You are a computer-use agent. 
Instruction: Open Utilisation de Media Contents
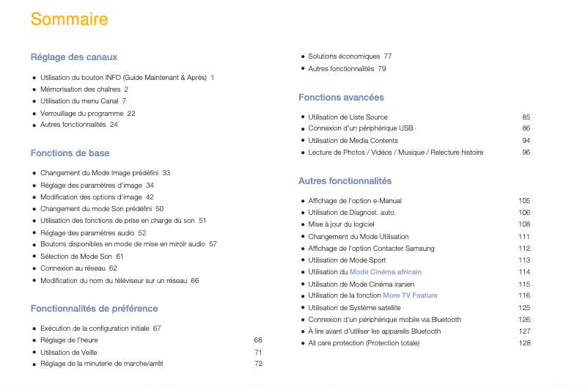(353, 140)
